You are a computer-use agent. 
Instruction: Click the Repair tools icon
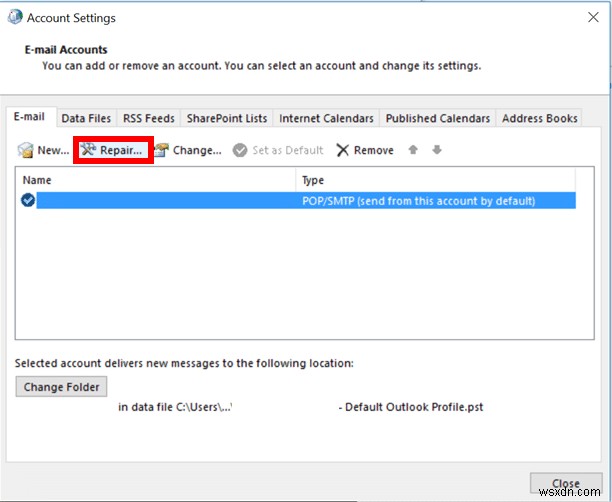click(89, 150)
